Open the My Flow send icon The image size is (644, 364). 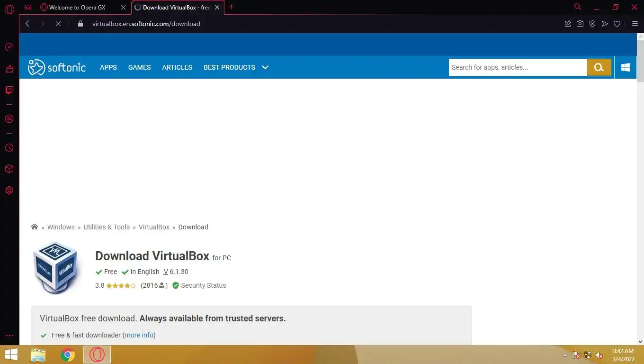(605, 24)
